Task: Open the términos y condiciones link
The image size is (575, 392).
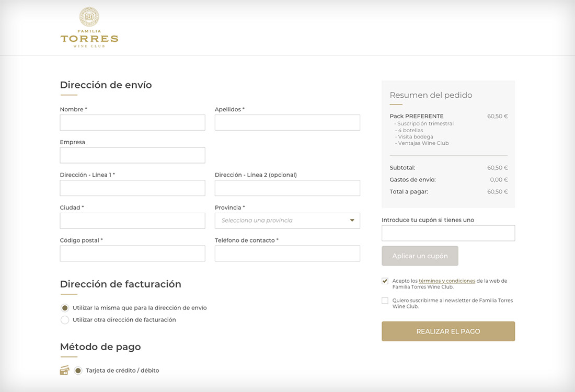Action: tap(447, 281)
